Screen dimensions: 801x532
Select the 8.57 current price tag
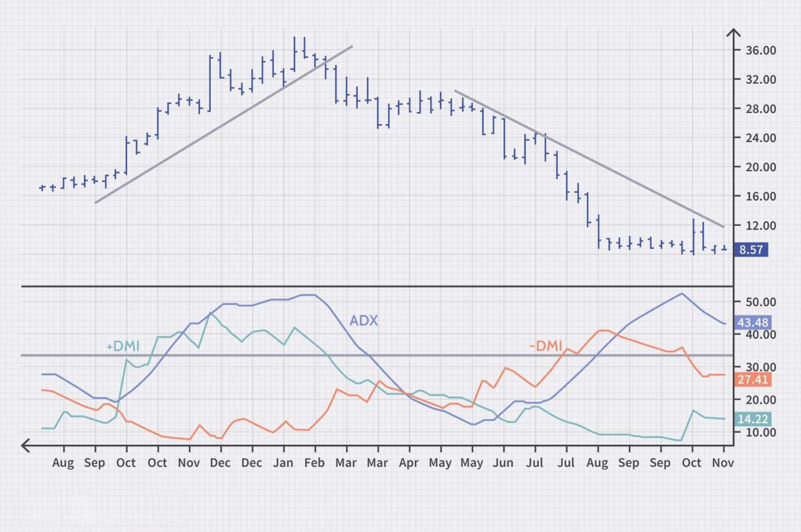(x=751, y=250)
